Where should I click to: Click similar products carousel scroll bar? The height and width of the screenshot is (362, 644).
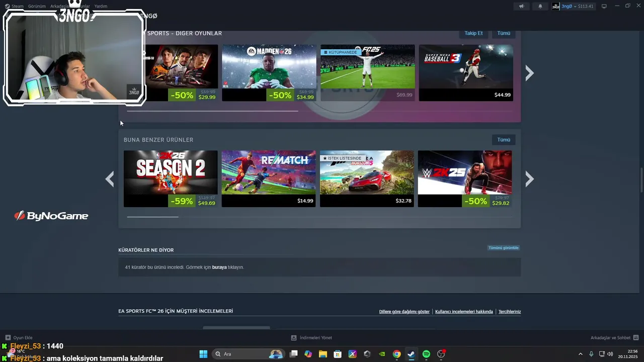[x=152, y=217]
